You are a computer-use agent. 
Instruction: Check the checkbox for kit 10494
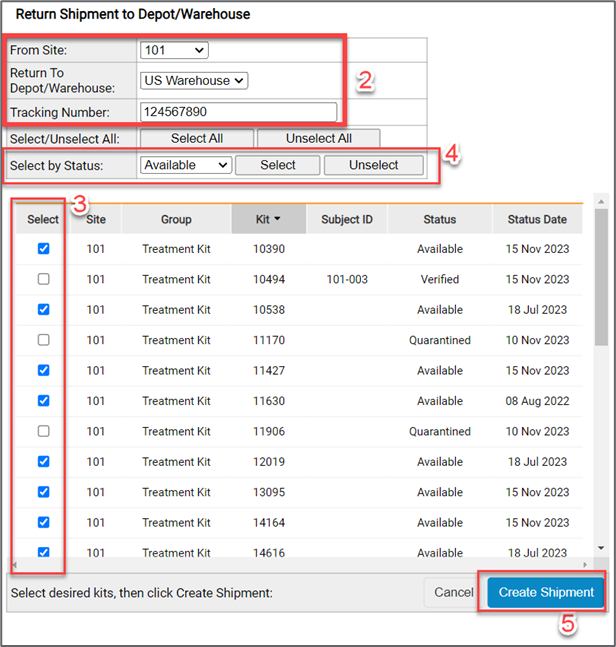point(43,280)
